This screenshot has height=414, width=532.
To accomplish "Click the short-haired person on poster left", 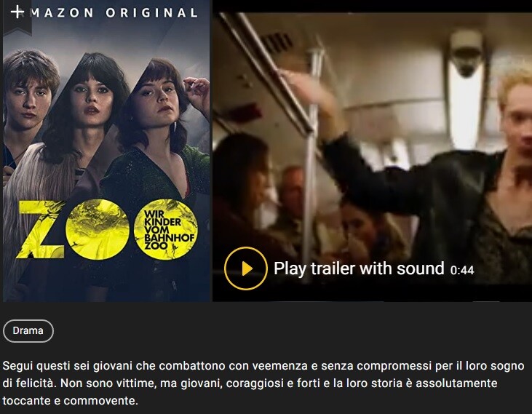I will pyautogui.click(x=30, y=98).
